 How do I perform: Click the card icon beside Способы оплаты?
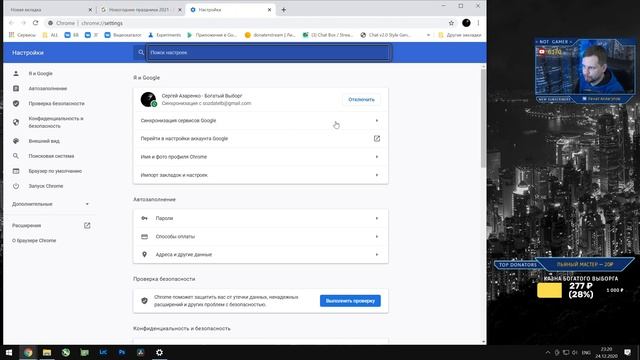pos(144,236)
